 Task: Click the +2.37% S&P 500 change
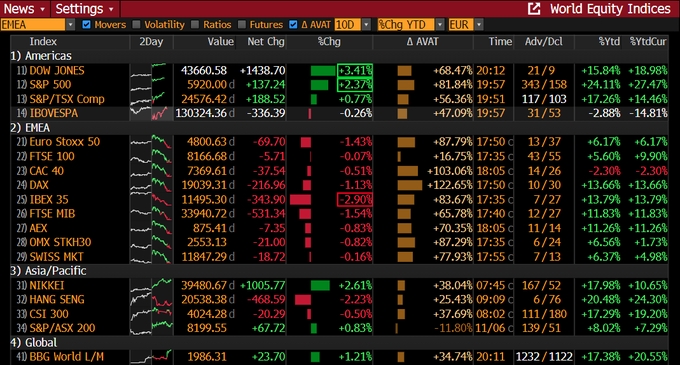[355, 85]
